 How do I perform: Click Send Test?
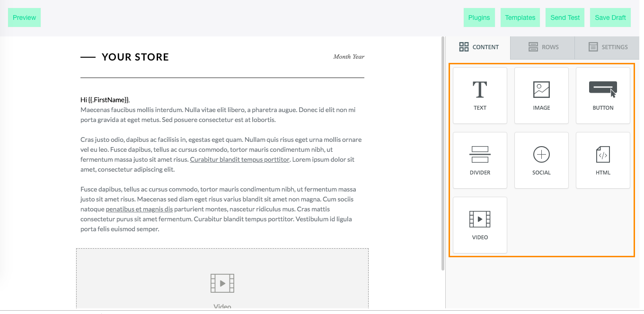coord(565,17)
